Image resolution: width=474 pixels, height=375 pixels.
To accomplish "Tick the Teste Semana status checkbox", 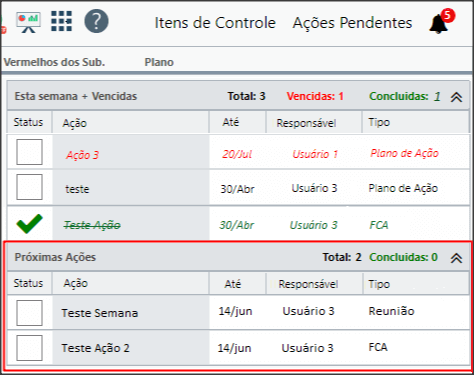I will [29, 313].
